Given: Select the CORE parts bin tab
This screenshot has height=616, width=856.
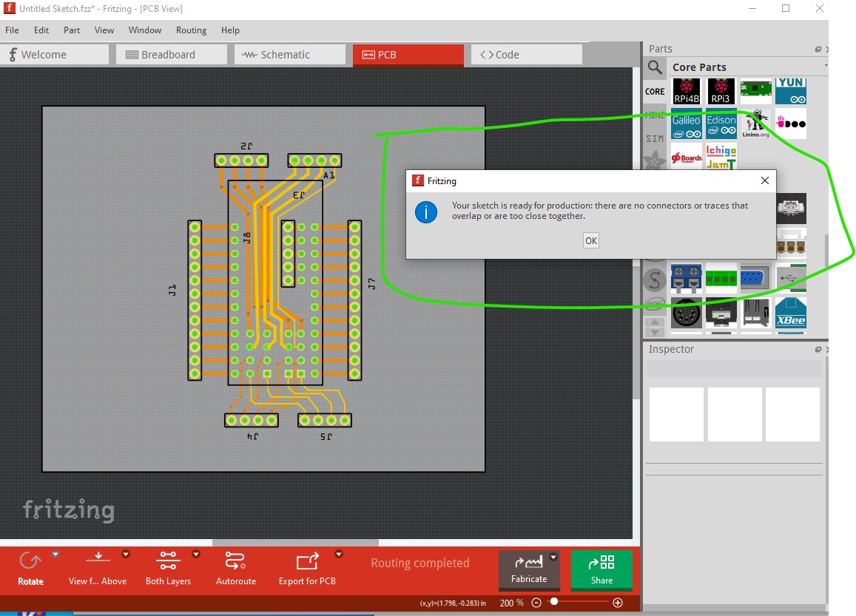Looking at the screenshot, I should (655, 92).
